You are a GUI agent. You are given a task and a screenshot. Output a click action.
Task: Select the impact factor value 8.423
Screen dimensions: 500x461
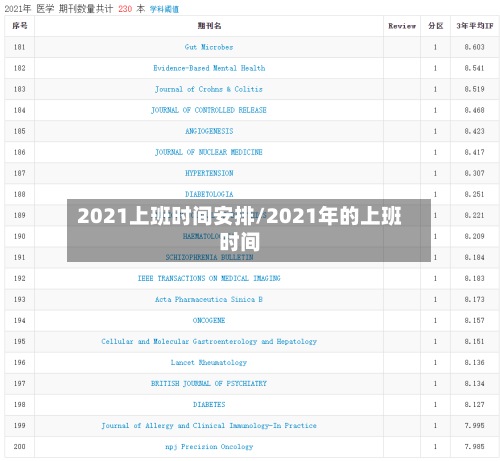(474, 131)
